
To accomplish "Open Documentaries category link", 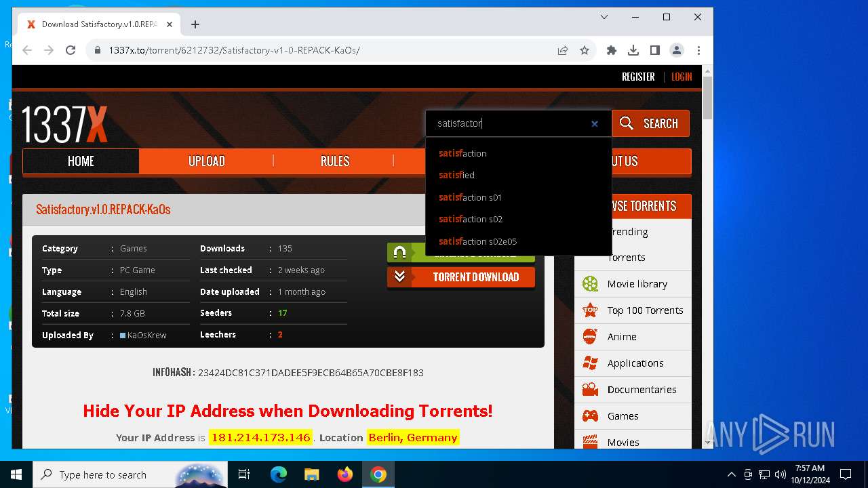I will [x=642, y=390].
